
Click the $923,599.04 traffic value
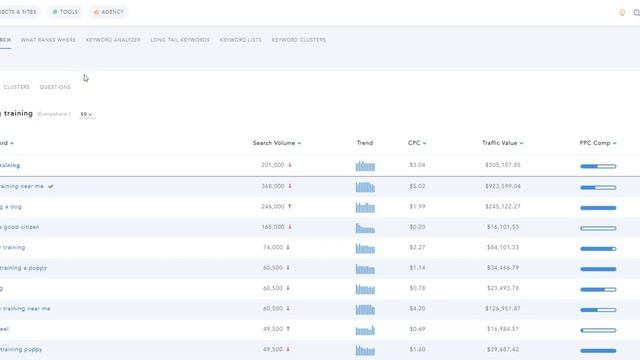(x=503, y=186)
